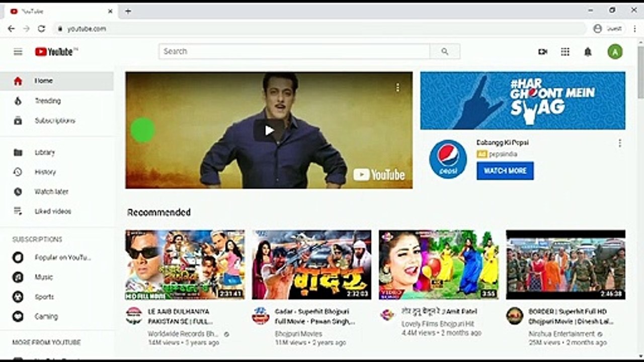This screenshot has width=644, height=362.
Task: Open Sports subscription channel
Action: pyautogui.click(x=57, y=297)
